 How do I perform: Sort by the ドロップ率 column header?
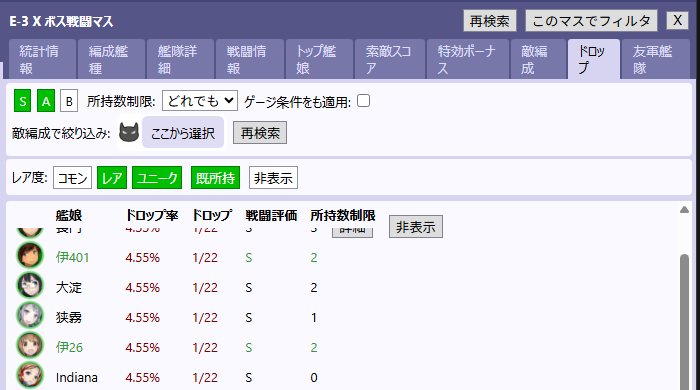coord(152,216)
